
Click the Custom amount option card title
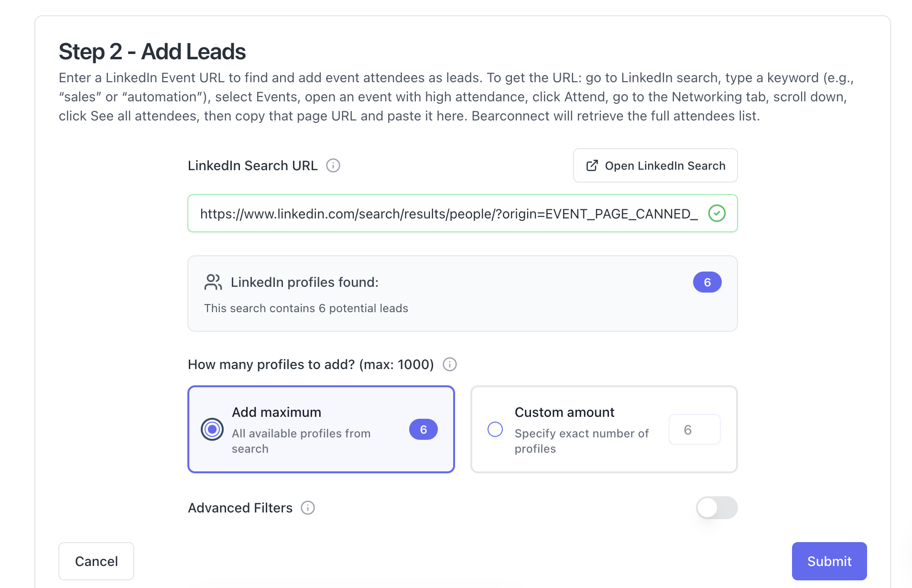(565, 412)
